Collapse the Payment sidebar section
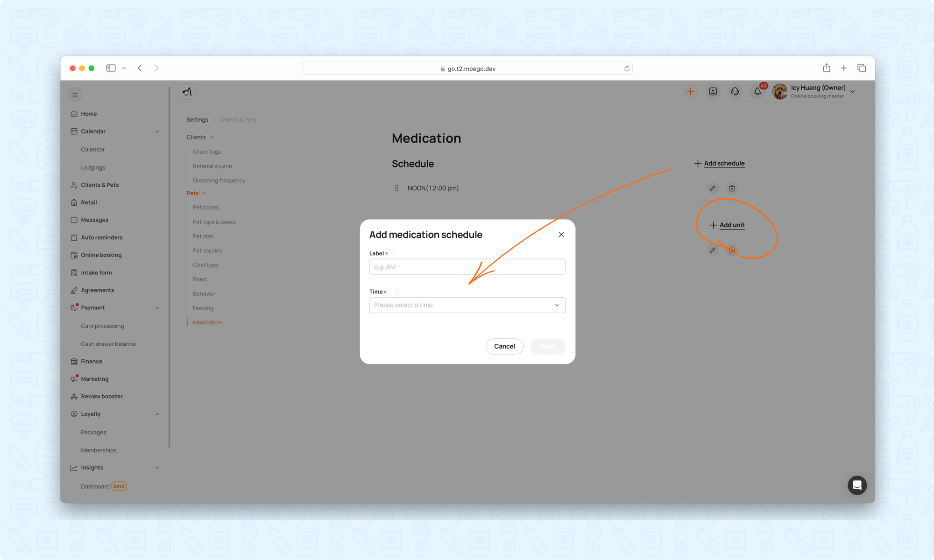 (x=157, y=308)
